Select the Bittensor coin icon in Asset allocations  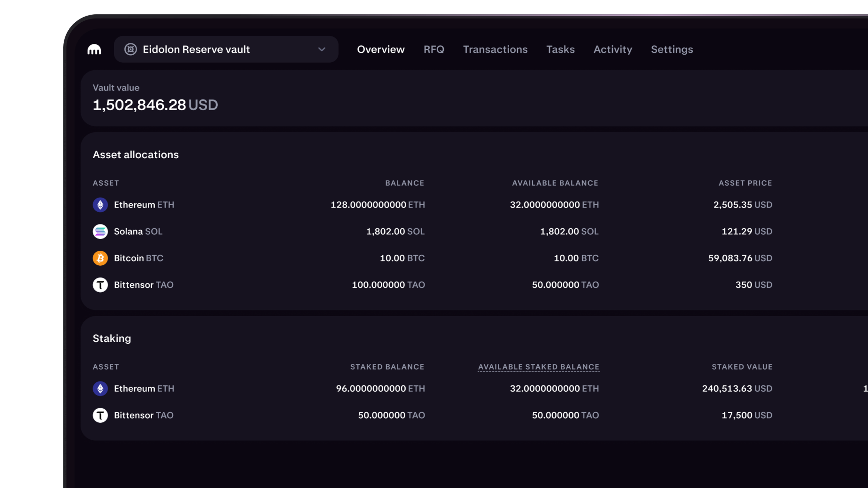click(x=100, y=285)
